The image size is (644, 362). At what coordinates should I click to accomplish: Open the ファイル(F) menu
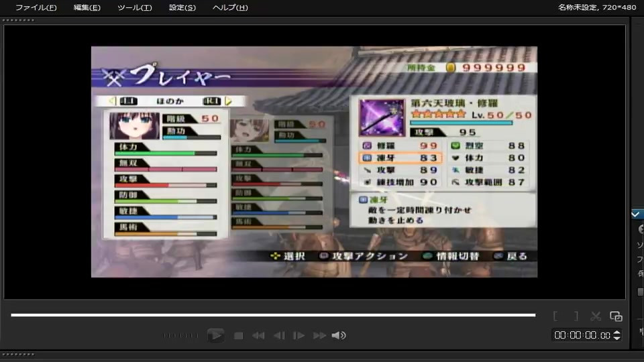(36, 7)
